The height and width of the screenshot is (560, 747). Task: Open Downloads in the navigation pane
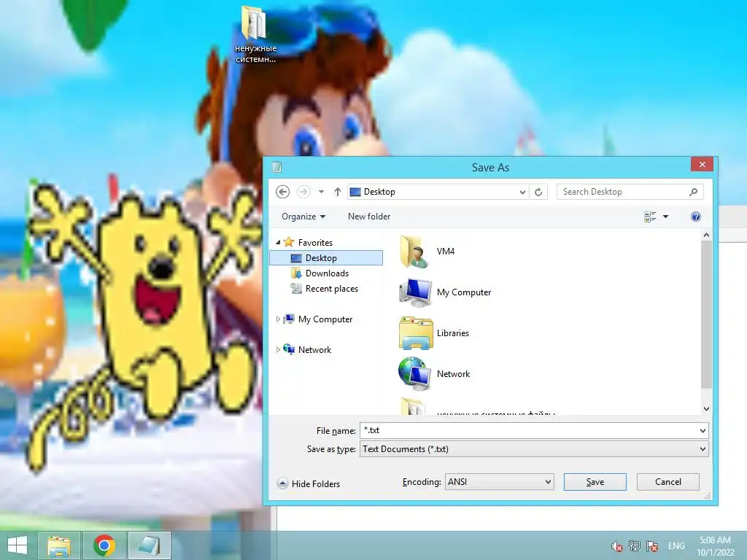tap(327, 273)
